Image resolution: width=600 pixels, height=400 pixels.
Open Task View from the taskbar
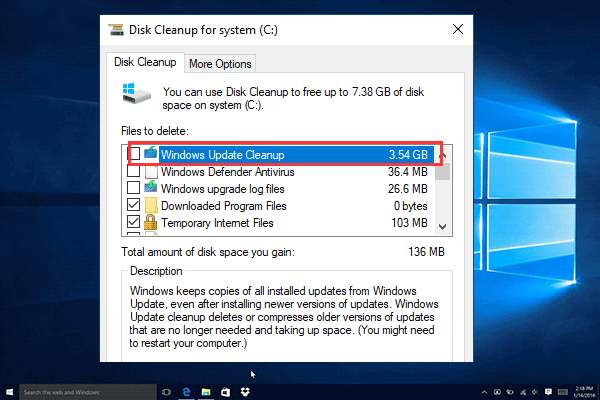pyautogui.click(x=166, y=392)
